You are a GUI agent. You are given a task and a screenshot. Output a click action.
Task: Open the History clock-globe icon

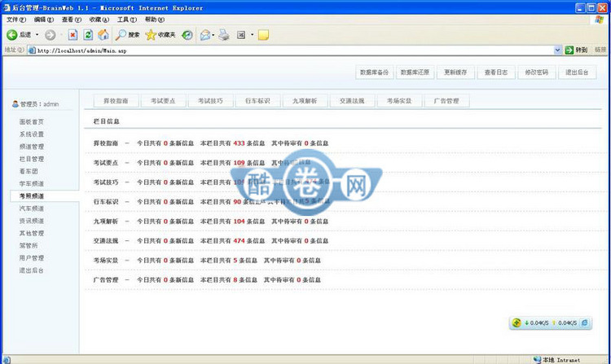(187, 35)
